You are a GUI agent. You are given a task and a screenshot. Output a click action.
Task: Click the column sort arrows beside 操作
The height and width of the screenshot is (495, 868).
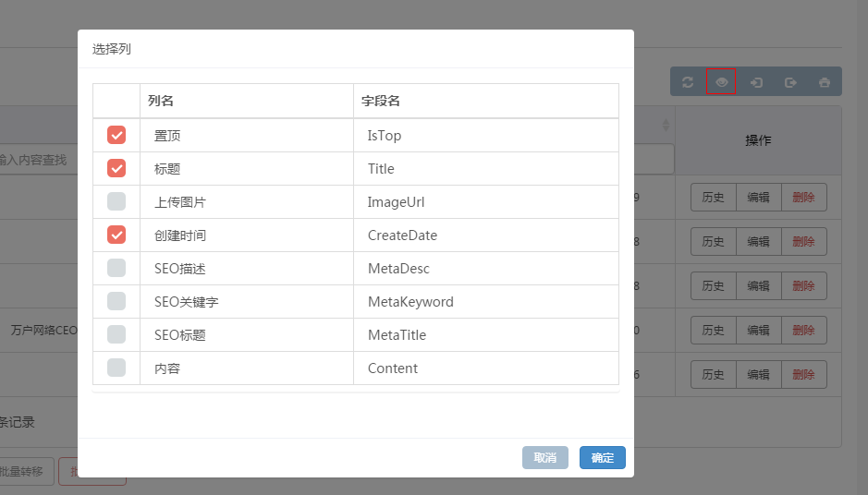click(x=666, y=125)
